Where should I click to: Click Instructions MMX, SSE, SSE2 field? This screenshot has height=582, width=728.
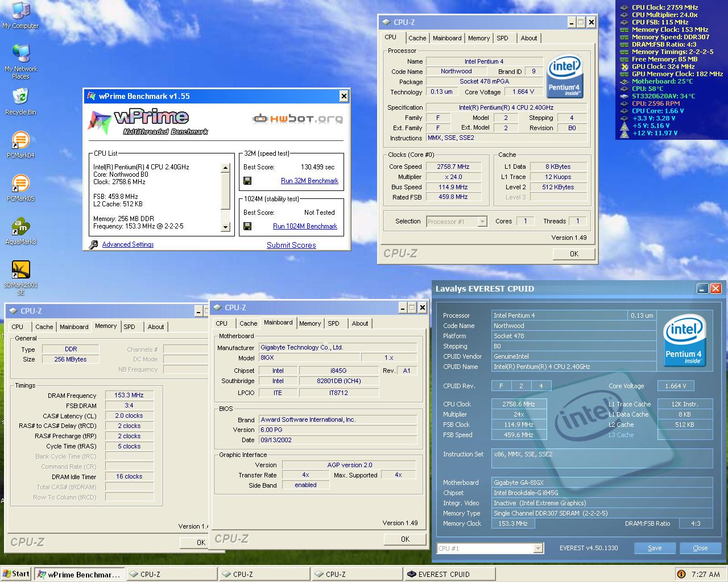click(506, 138)
